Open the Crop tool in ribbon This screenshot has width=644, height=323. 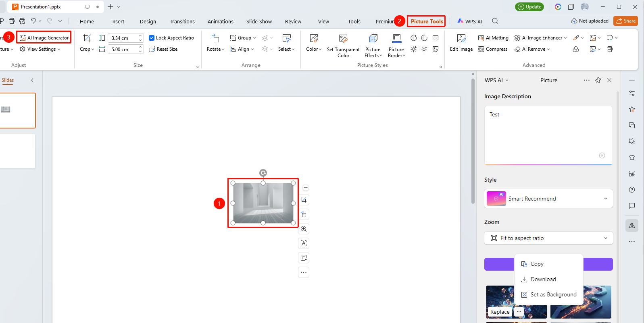87,43
